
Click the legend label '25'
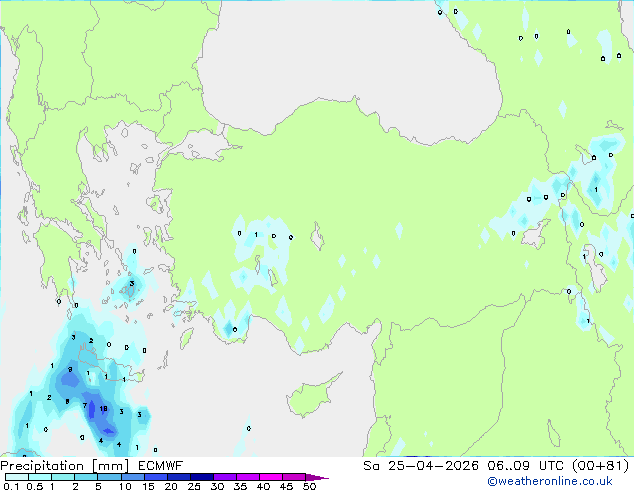194,486
